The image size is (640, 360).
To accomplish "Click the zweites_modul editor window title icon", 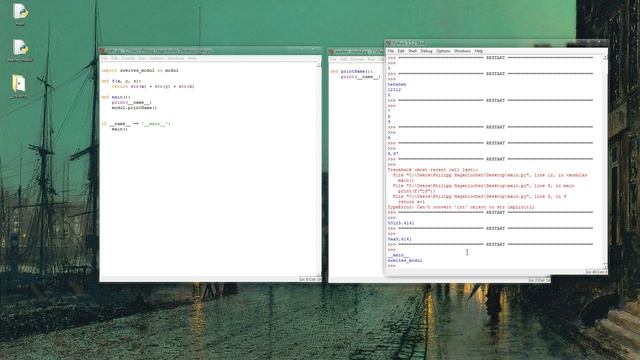I will tap(331, 51).
